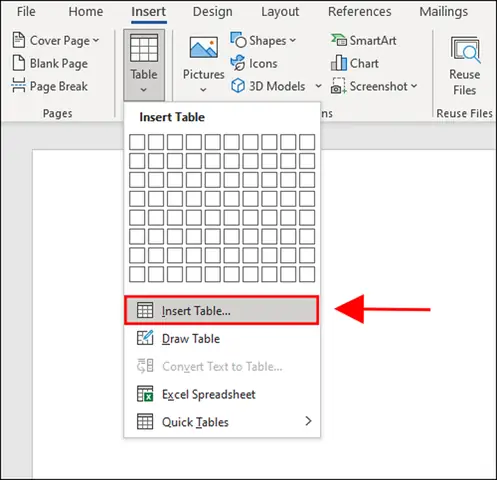497x480 pixels.
Task: Open the Quick Tables submenu
Action: click(222, 422)
